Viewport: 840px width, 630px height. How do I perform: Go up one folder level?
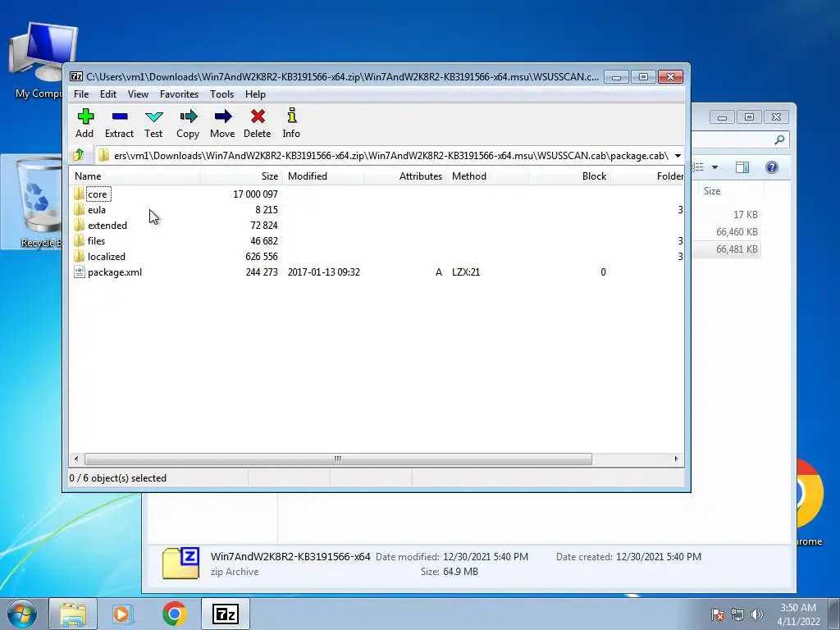pos(79,155)
